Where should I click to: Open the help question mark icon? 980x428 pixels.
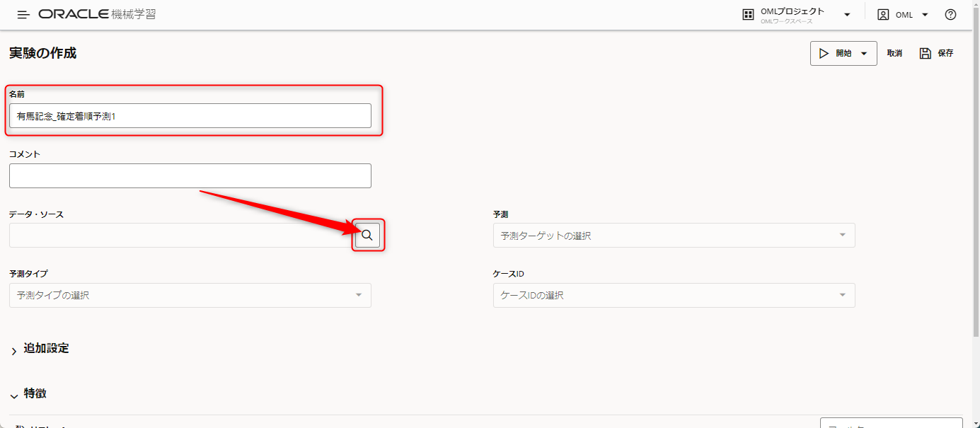tap(950, 15)
